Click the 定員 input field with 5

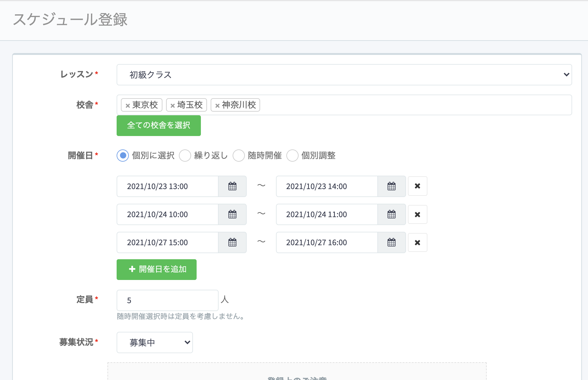click(x=167, y=300)
